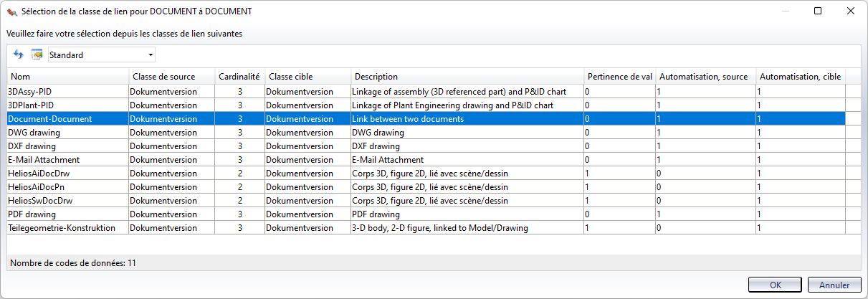Click the refresh arrows icon in toolbar

coord(19,55)
